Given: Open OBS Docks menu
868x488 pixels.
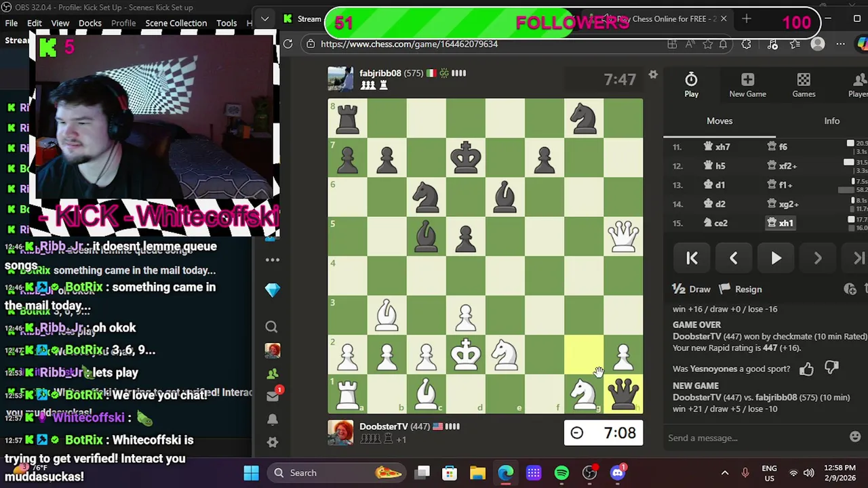Looking at the screenshot, I should coord(90,23).
